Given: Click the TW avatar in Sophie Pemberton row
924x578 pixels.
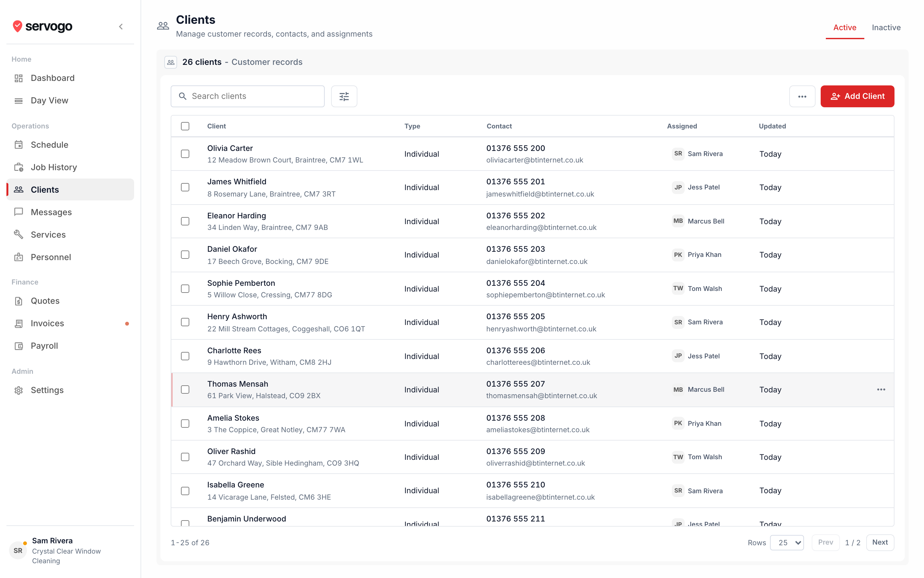Looking at the screenshot, I should 678,289.
